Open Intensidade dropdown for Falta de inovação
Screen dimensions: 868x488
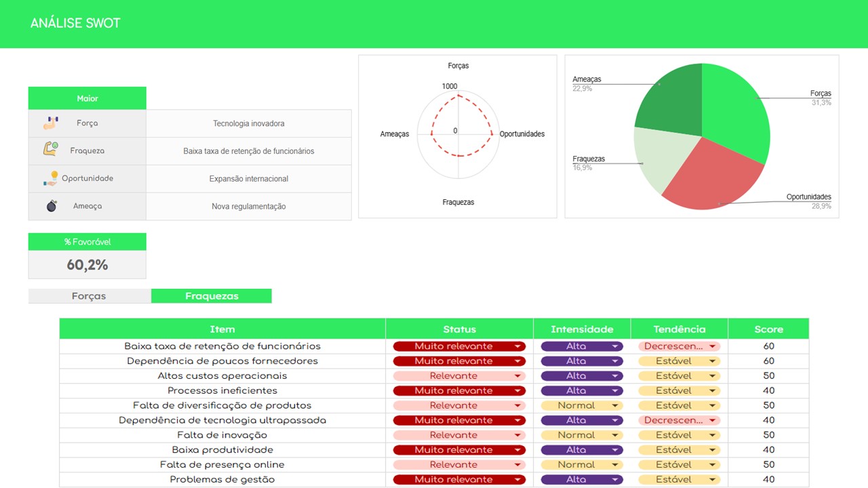[x=582, y=435]
